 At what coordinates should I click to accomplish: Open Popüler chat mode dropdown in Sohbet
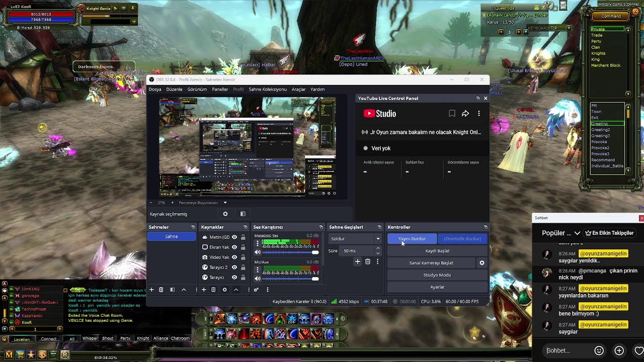click(561, 233)
